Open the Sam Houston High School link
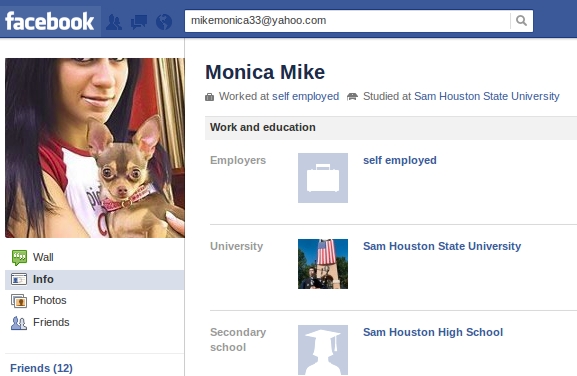 [x=433, y=332]
